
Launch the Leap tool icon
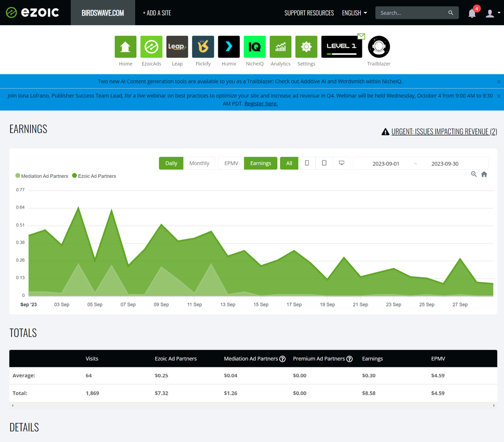coord(177,47)
